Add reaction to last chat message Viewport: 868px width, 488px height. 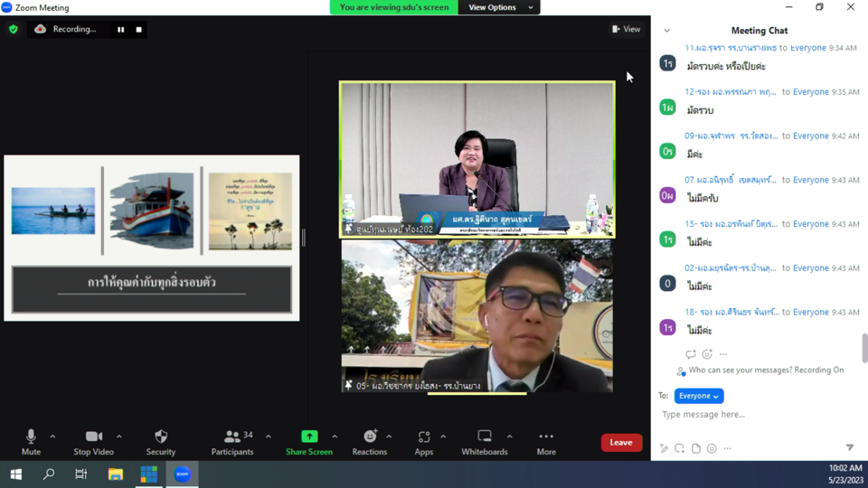707,354
